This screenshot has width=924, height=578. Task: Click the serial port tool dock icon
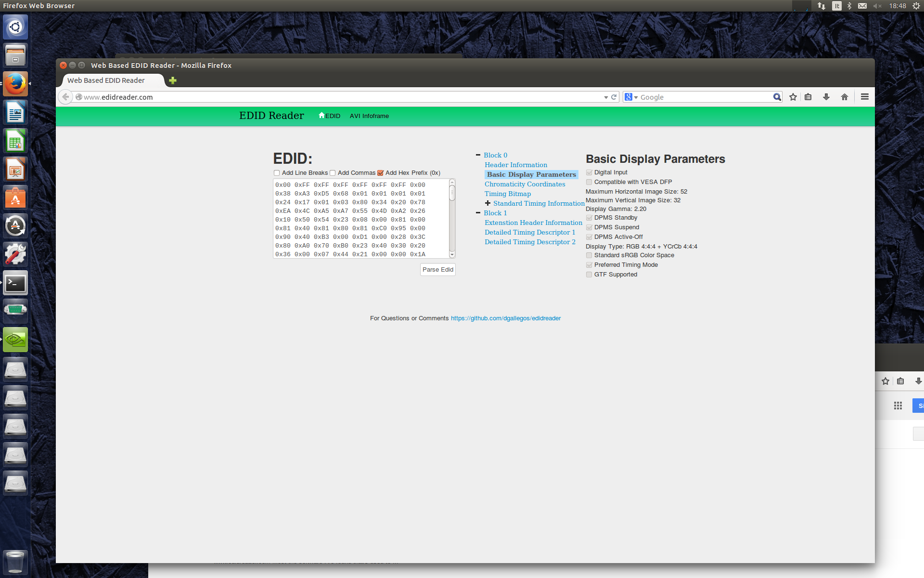(x=15, y=311)
